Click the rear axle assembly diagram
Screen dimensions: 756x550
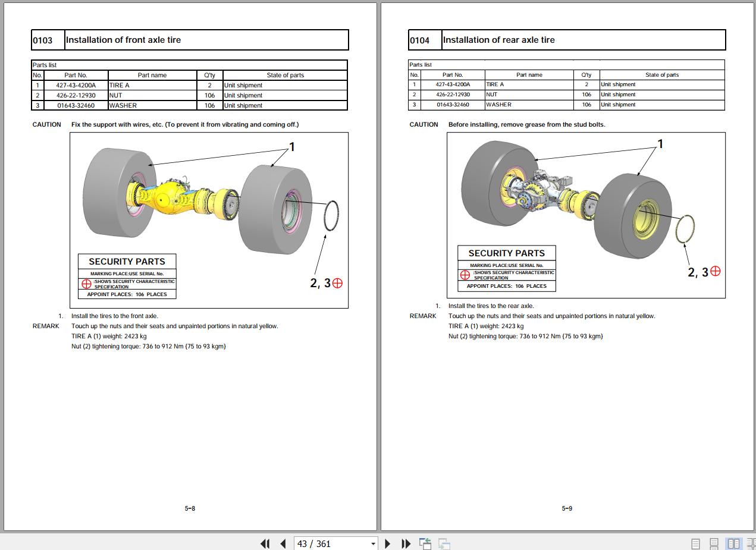[x=586, y=215]
